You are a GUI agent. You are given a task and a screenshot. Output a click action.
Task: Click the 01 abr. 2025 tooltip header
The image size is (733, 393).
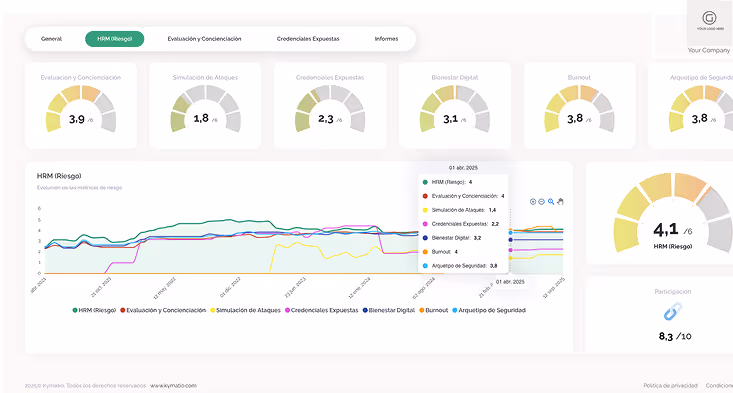pyautogui.click(x=463, y=168)
